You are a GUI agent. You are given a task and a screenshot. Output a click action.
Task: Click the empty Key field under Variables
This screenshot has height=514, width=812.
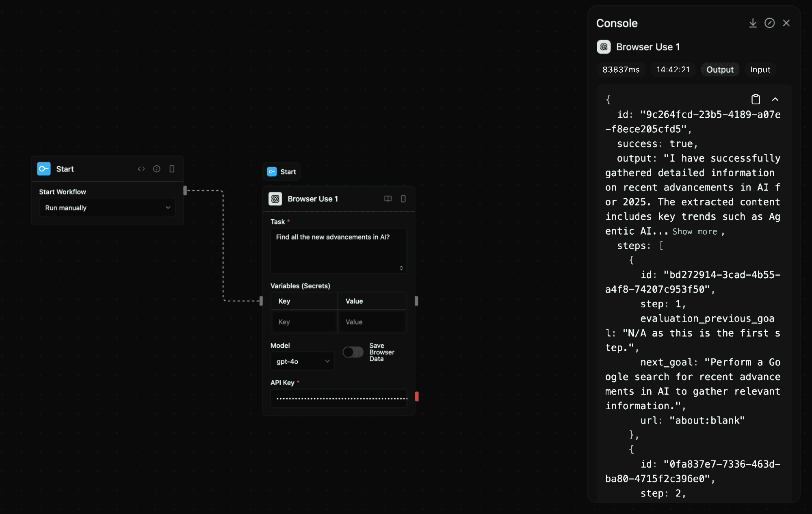click(303, 322)
